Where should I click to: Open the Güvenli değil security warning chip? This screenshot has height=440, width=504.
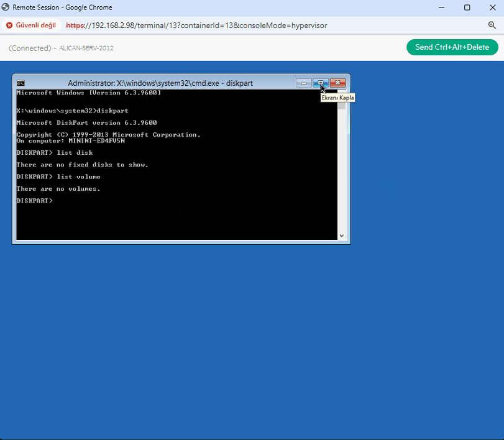[32, 25]
